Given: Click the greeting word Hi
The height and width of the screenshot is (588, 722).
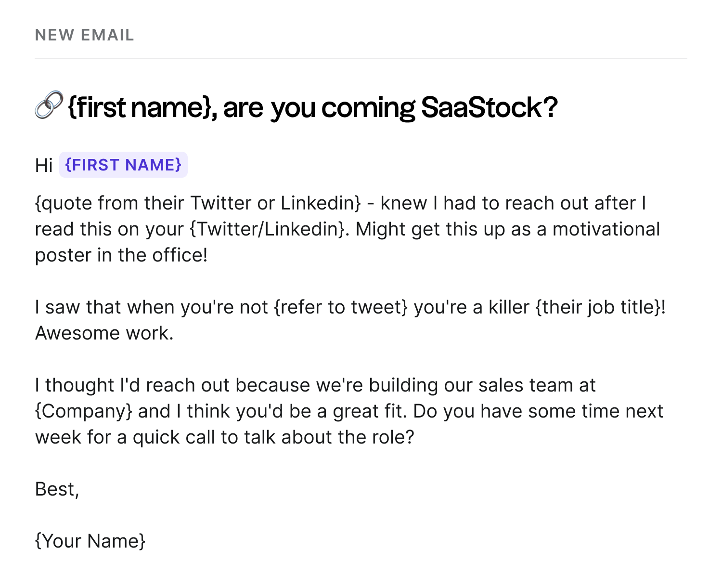Looking at the screenshot, I should pos(44,165).
